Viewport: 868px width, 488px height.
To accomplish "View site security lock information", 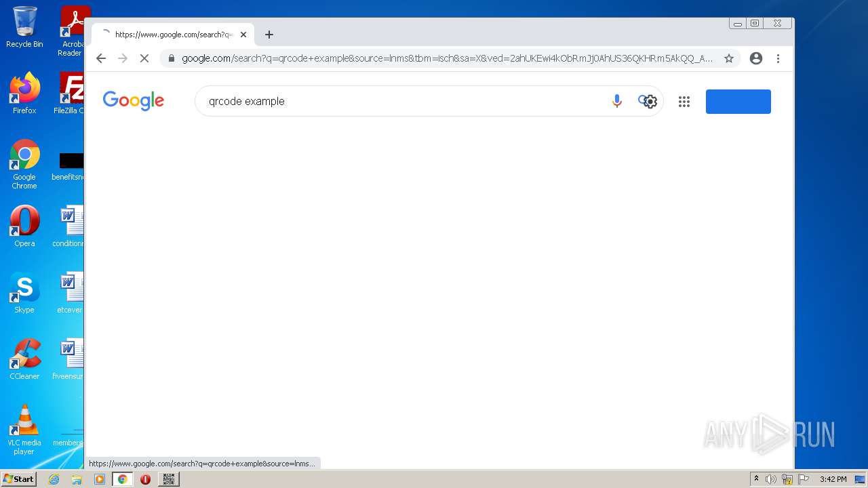I will click(171, 58).
